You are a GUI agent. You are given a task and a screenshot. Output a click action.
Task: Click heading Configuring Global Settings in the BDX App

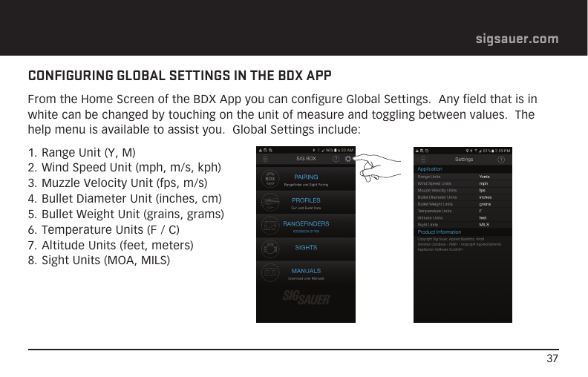180,76
